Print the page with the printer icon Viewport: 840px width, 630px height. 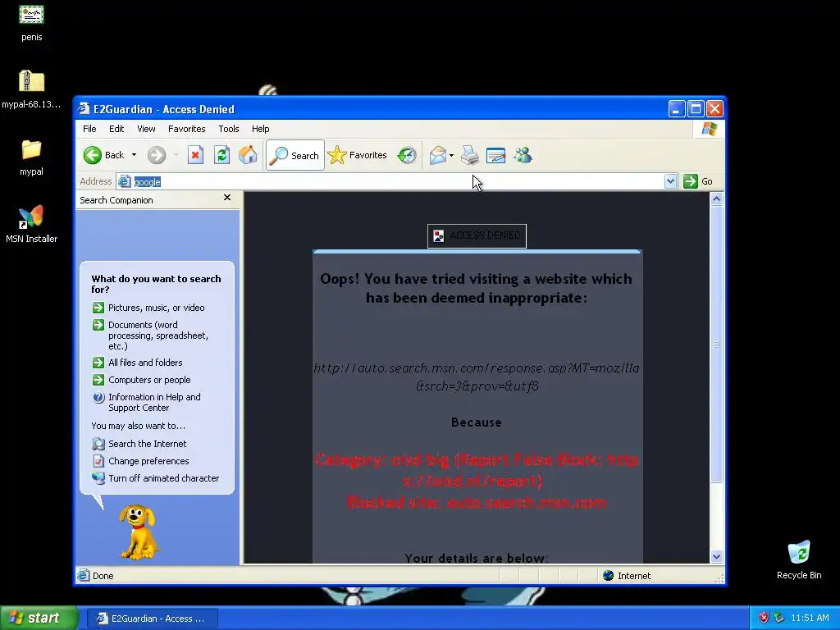click(470, 155)
